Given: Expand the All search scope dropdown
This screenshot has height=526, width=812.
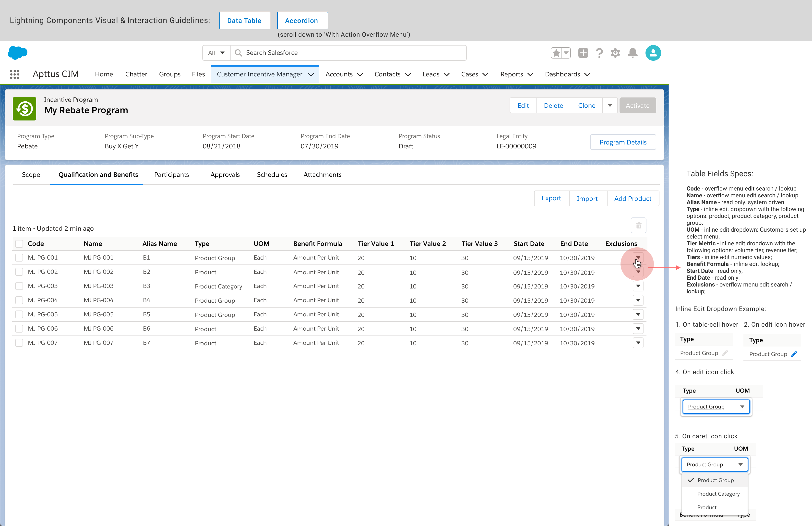Looking at the screenshot, I should click(x=216, y=53).
